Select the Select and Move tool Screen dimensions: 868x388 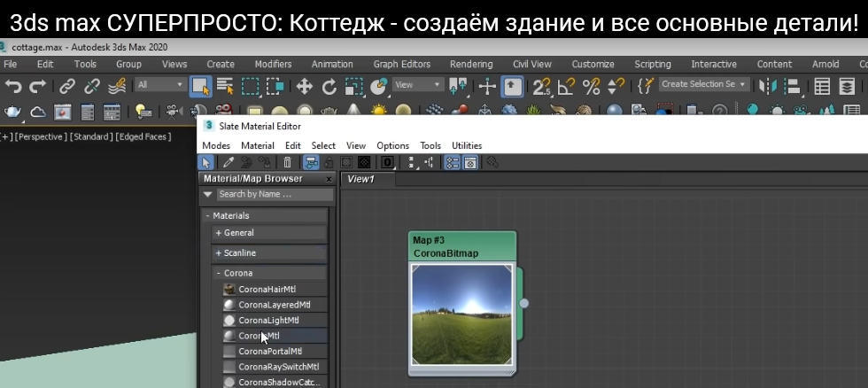(304, 86)
